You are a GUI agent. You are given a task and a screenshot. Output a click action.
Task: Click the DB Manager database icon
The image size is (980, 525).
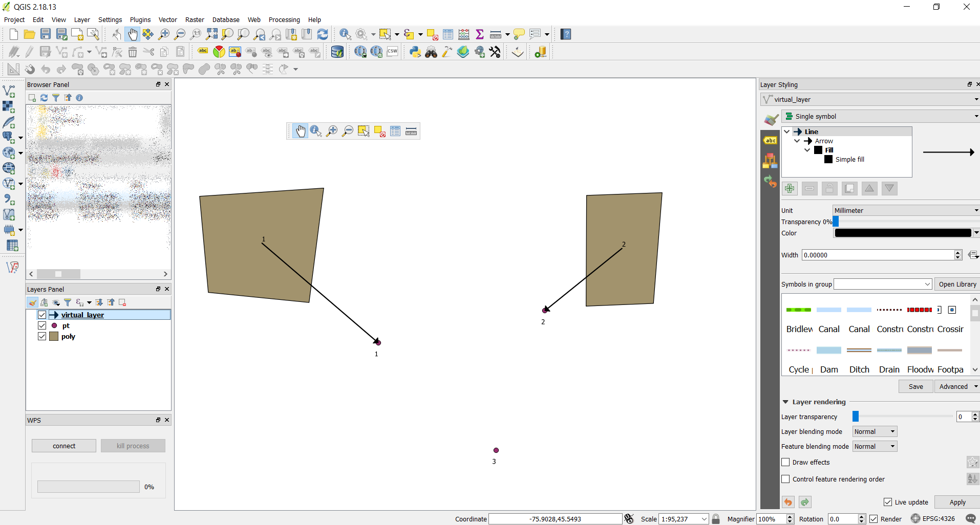(337, 52)
